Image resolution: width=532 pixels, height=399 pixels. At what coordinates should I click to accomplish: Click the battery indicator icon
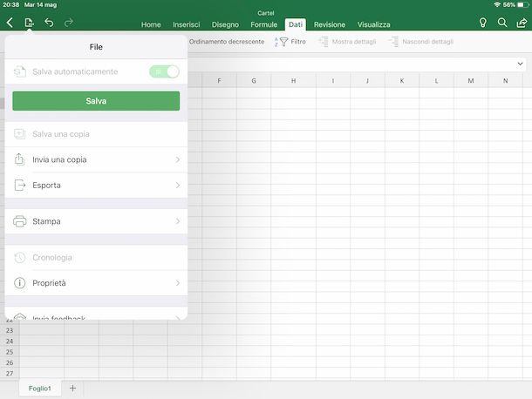pos(523,4)
